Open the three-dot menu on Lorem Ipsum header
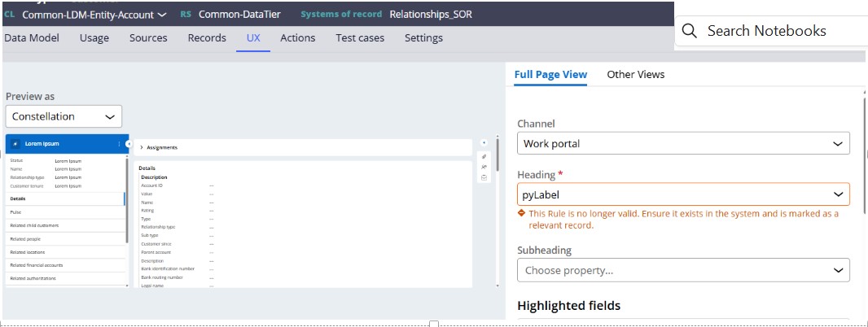This screenshot has height=327, width=868. pyautogui.click(x=120, y=144)
